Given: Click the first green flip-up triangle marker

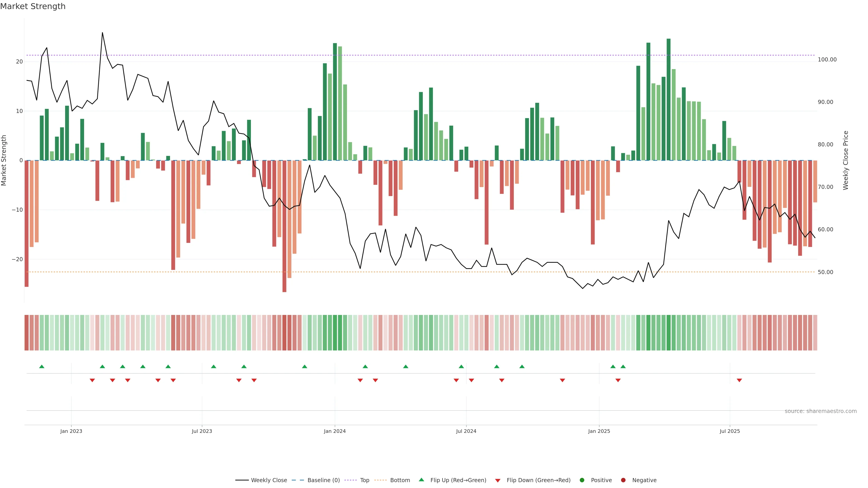Looking at the screenshot, I should (x=42, y=366).
